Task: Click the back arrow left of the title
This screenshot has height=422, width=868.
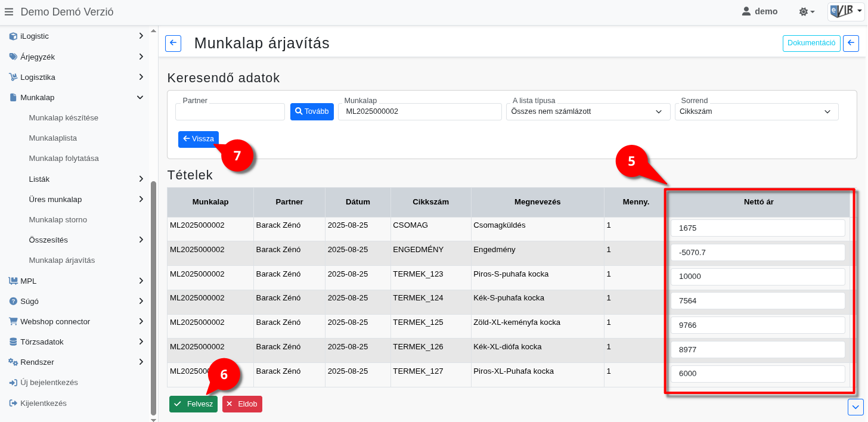Action: tap(173, 44)
